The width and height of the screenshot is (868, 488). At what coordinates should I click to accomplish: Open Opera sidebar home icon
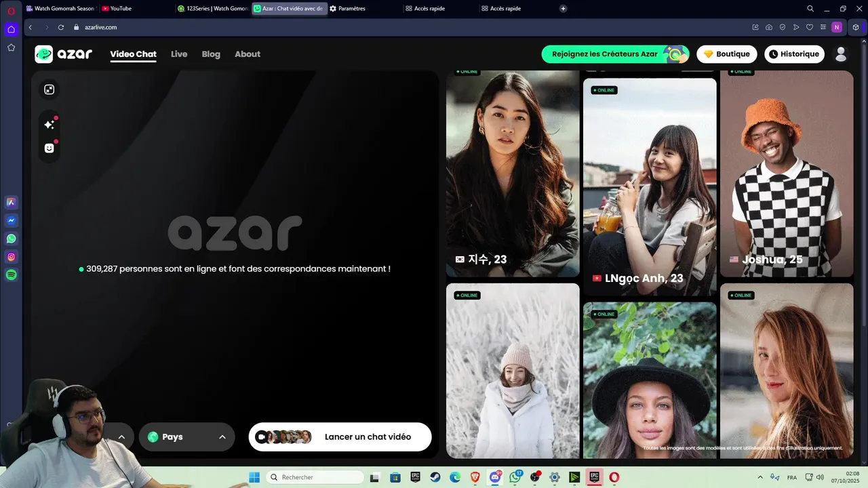coord(11,29)
